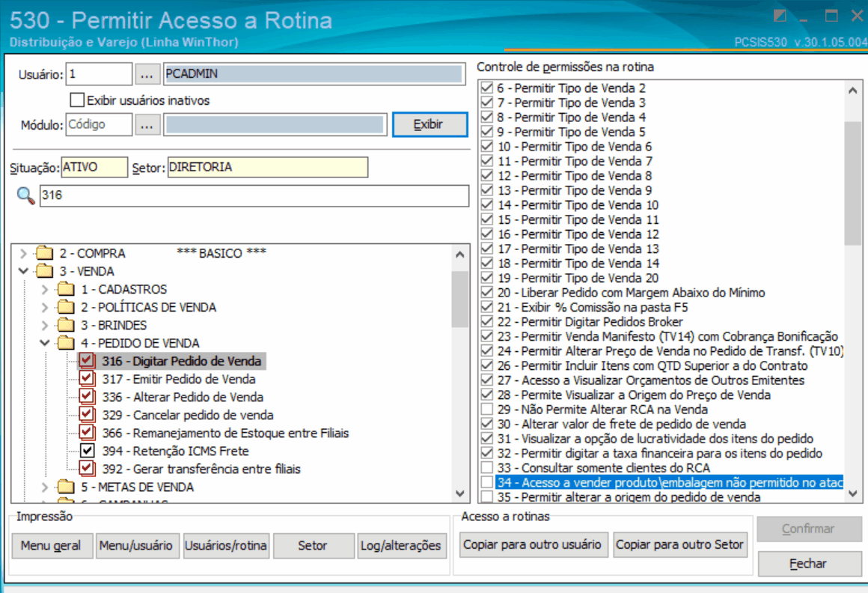868x593 pixels.
Task: Click the Usuários/rotina button
Action: (x=226, y=546)
